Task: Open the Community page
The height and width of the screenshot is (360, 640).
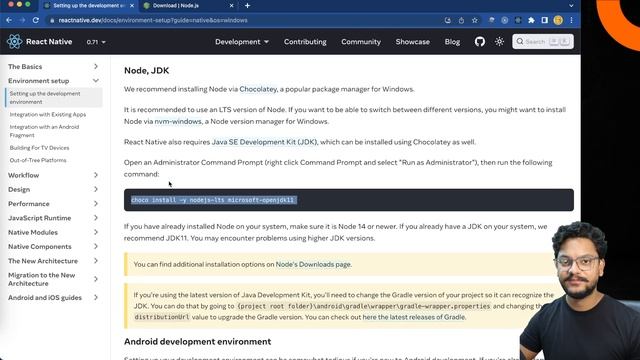Action: tap(361, 42)
